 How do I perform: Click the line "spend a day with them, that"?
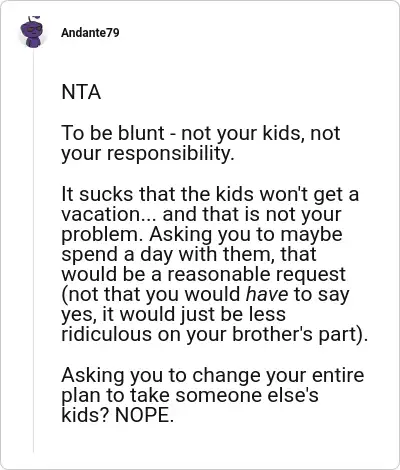[189, 254]
